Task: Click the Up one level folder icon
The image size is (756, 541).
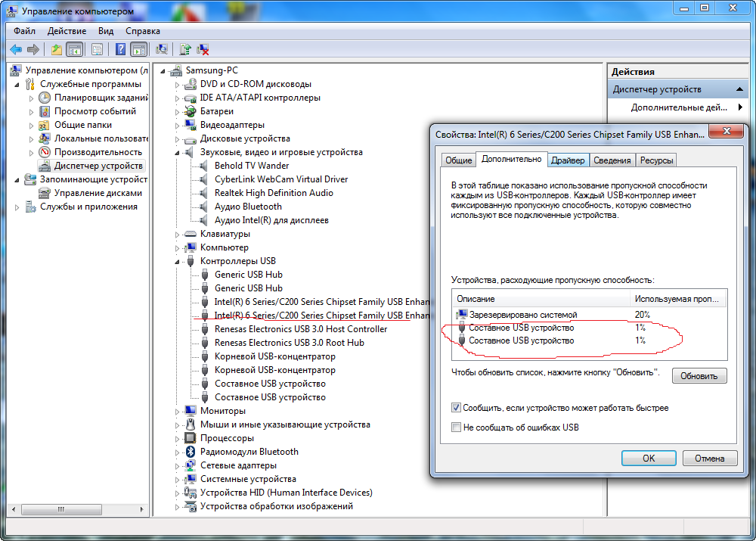Action: pos(56,50)
